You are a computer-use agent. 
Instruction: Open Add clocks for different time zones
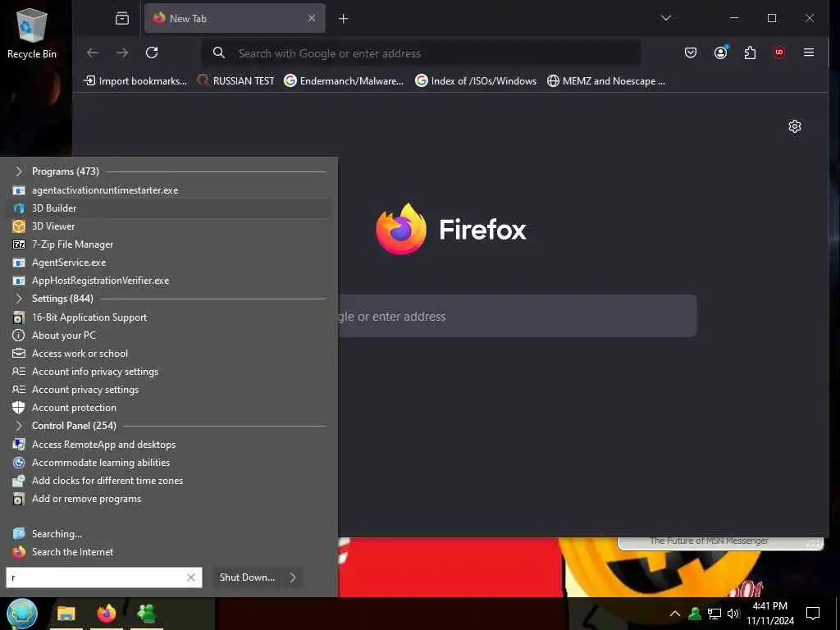coord(169,481)
